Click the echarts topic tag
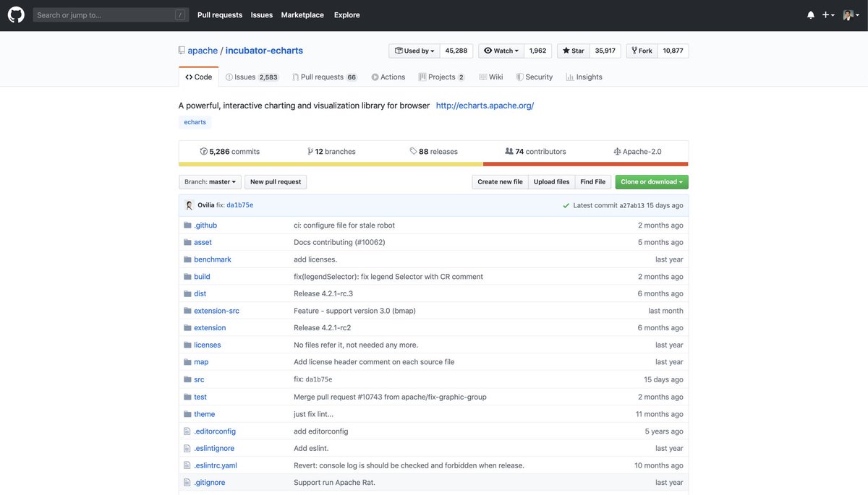 point(195,122)
